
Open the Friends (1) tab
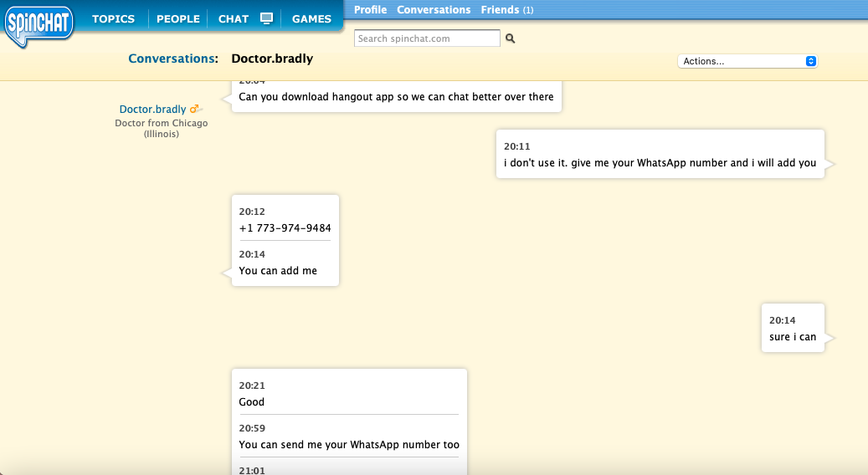click(507, 10)
